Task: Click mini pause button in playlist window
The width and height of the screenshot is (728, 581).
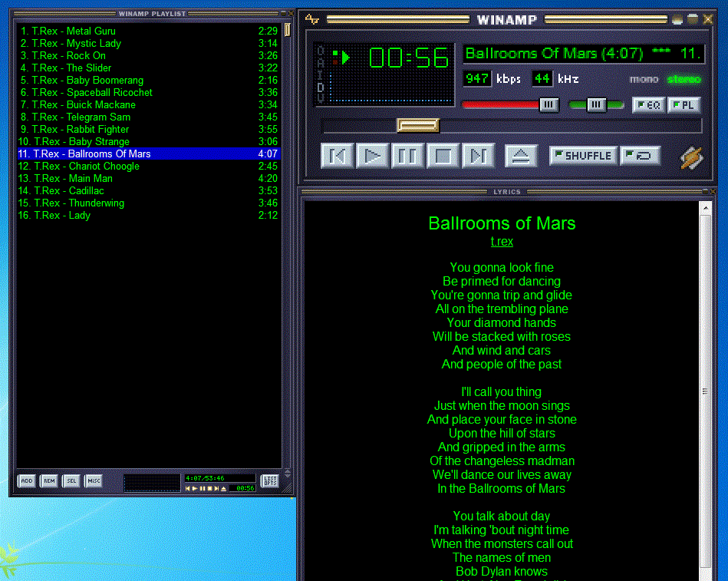Action: (x=203, y=489)
